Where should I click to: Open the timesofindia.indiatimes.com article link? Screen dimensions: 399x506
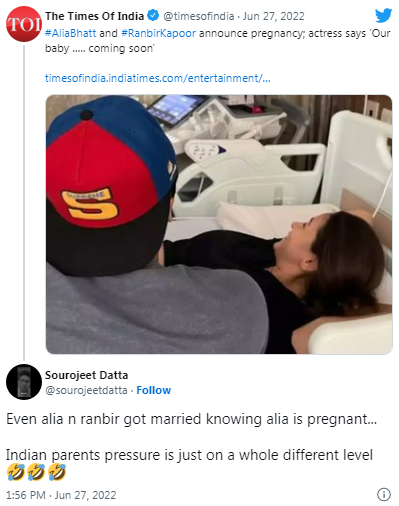coord(158,78)
